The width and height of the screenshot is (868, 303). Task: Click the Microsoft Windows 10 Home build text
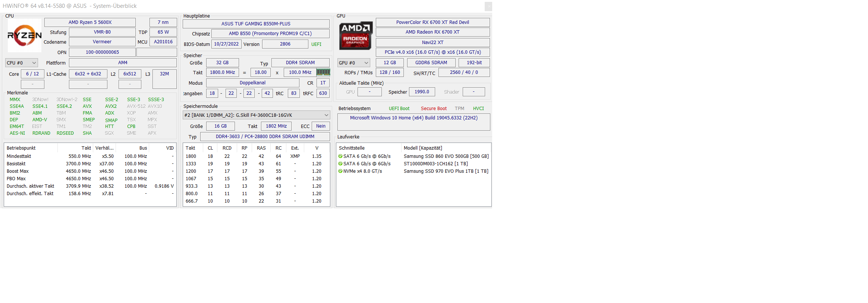pyautogui.click(x=413, y=118)
